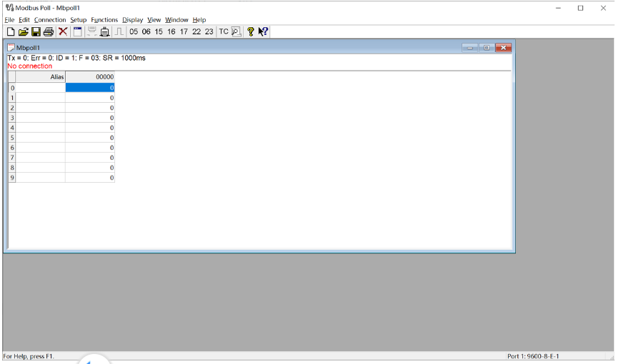Open the Display menu
Image resolution: width=621 pixels, height=364 pixels.
click(133, 20)
